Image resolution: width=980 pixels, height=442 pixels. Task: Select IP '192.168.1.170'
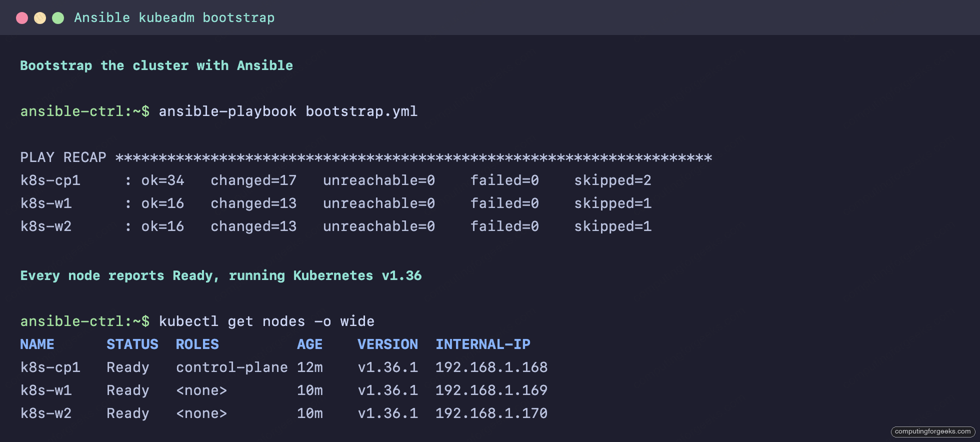pyautogui.click(x=491, y=413)
